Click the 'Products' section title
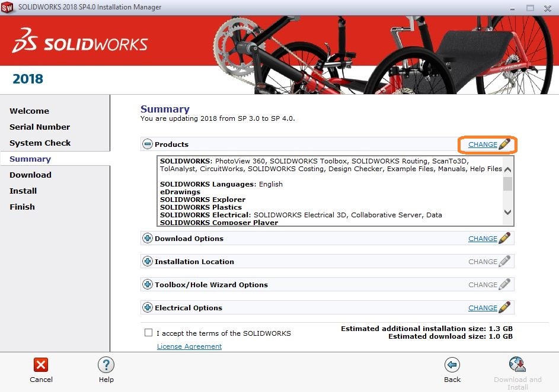The image size is (559, 392). pyautogui.click(x=171, y=144)
